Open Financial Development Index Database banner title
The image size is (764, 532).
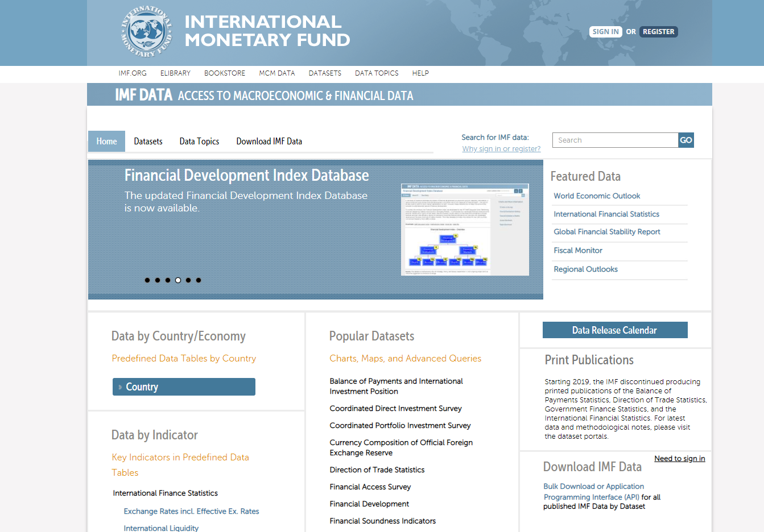(x=247, y=175)
